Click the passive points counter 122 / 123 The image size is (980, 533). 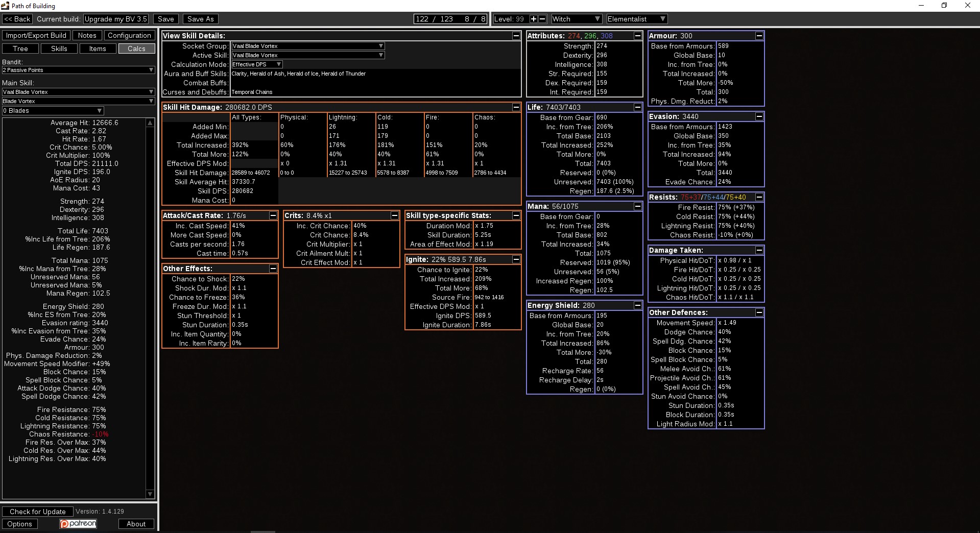tap(435, 19)
